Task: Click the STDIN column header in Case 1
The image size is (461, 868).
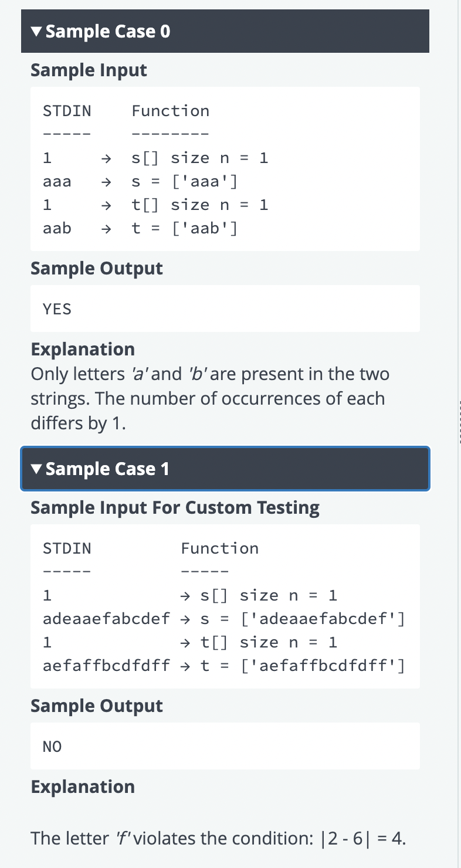Action: click(67, 548)
